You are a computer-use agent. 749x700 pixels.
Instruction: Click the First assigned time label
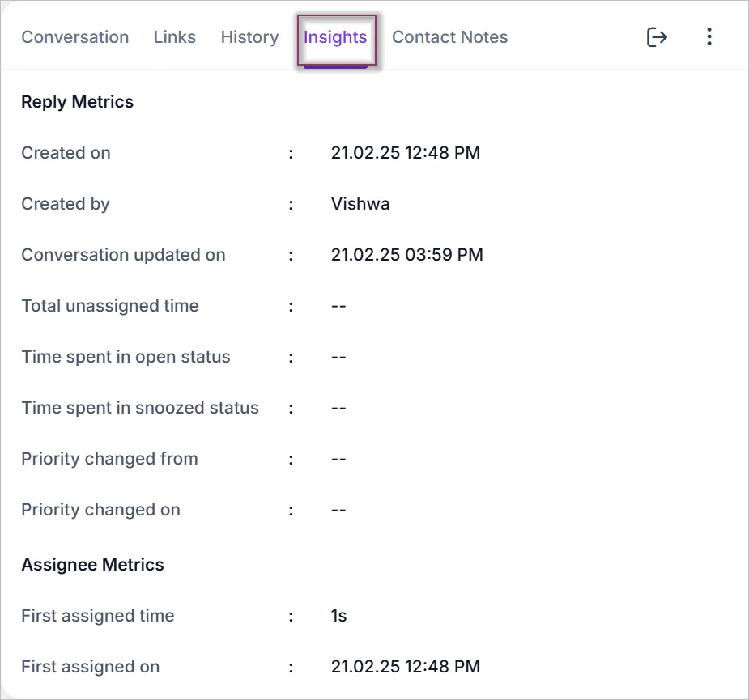pyautogui.click(x=98, y=616)
